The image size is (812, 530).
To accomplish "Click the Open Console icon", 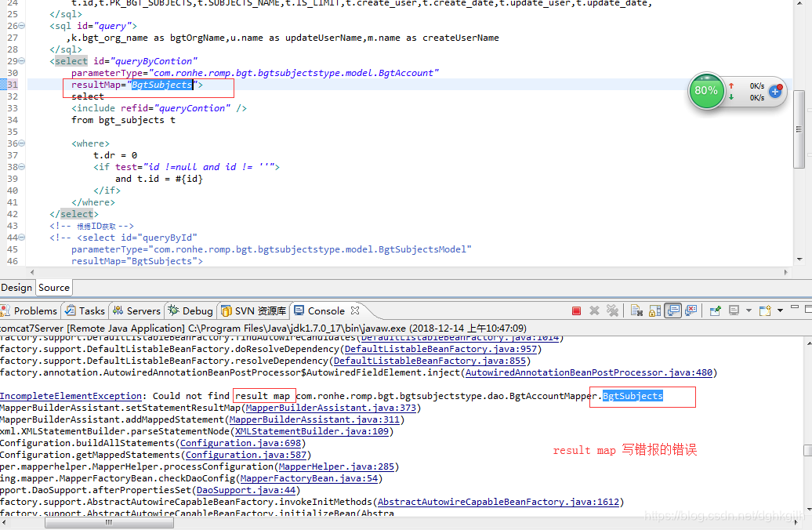I will [x=766, y=310].
